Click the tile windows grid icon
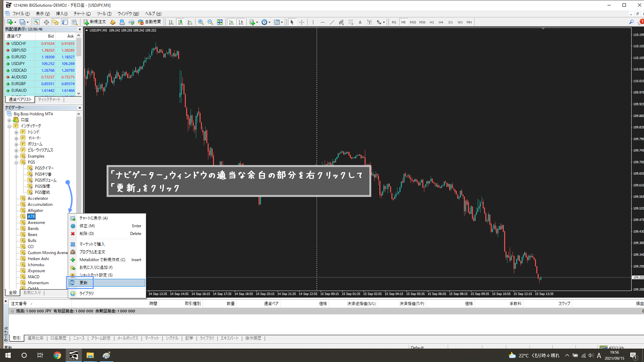Screen dimensions: 644x362 (x=220, y=22)
